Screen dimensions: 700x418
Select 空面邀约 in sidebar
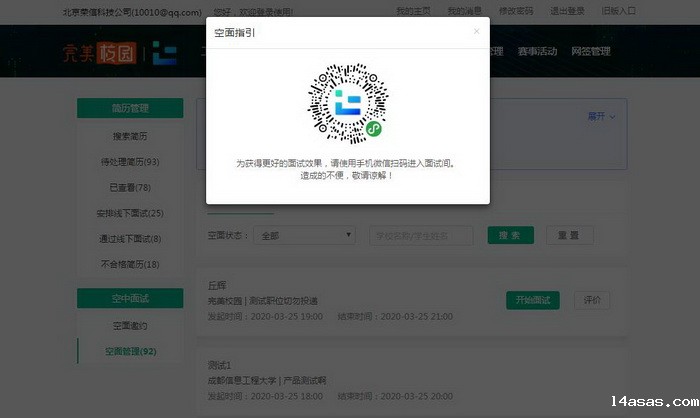pos(130,325)
